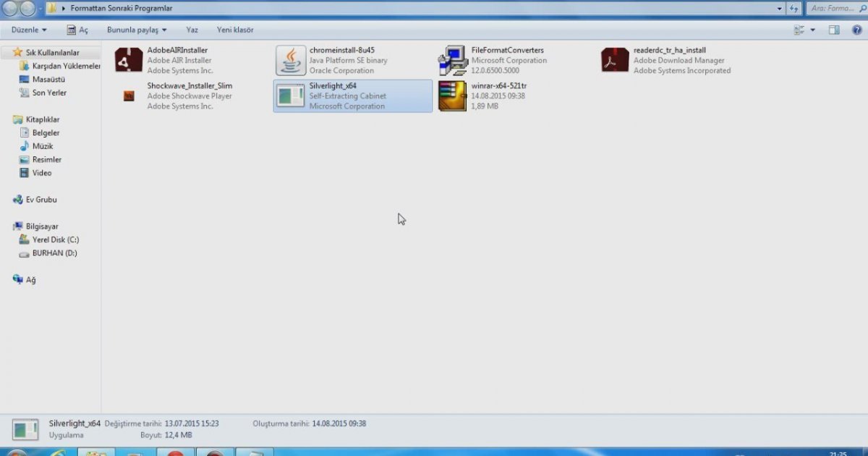Open the BURHAN (D:) drive
Viewport: 868px width, 456px height.
point(48,253)
